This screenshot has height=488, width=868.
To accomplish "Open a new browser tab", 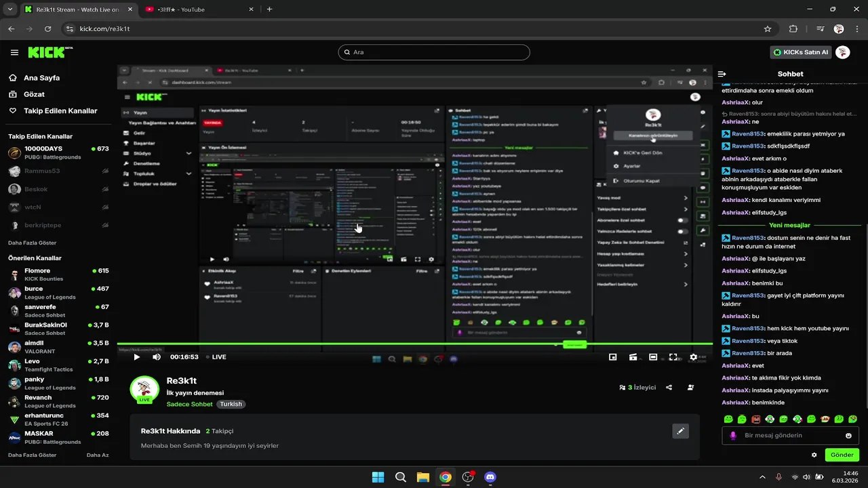I will [x=269, y=9].
